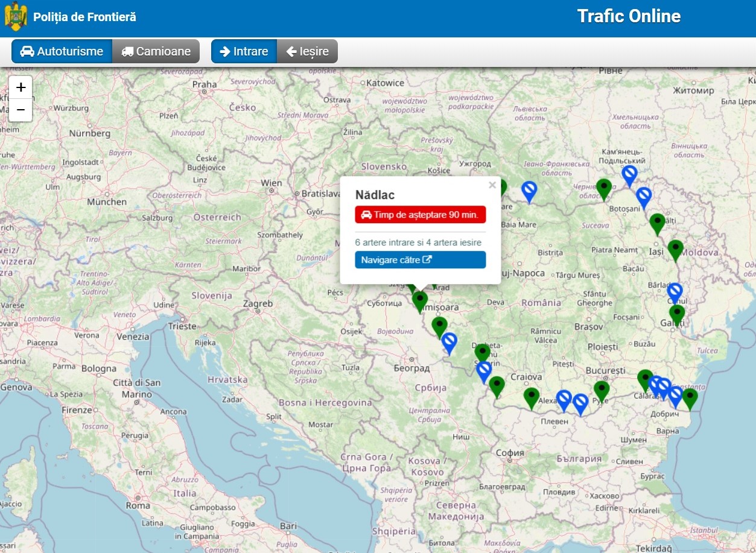Open the green marker near Ruse
Screen dimensions: 756x553
pos(602,390)
